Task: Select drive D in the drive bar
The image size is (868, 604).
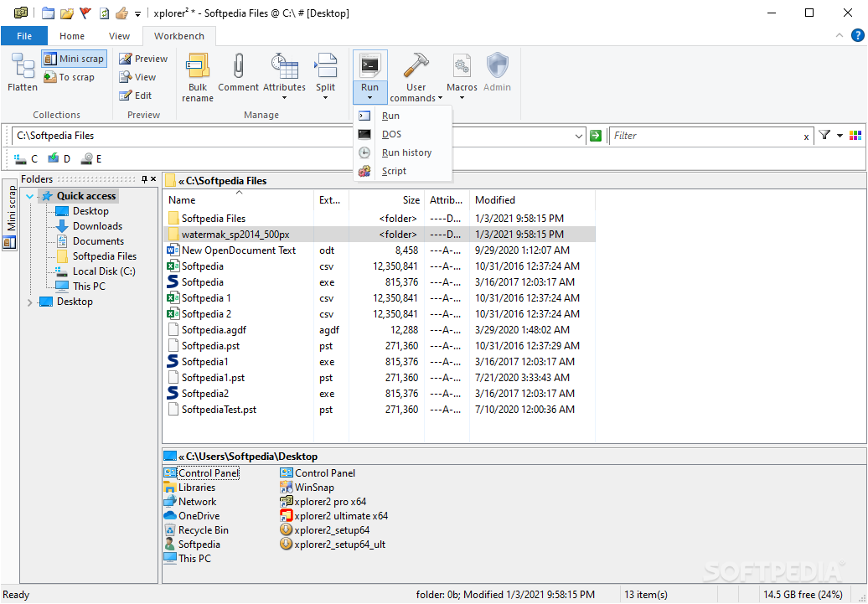Action: (59, 159)
